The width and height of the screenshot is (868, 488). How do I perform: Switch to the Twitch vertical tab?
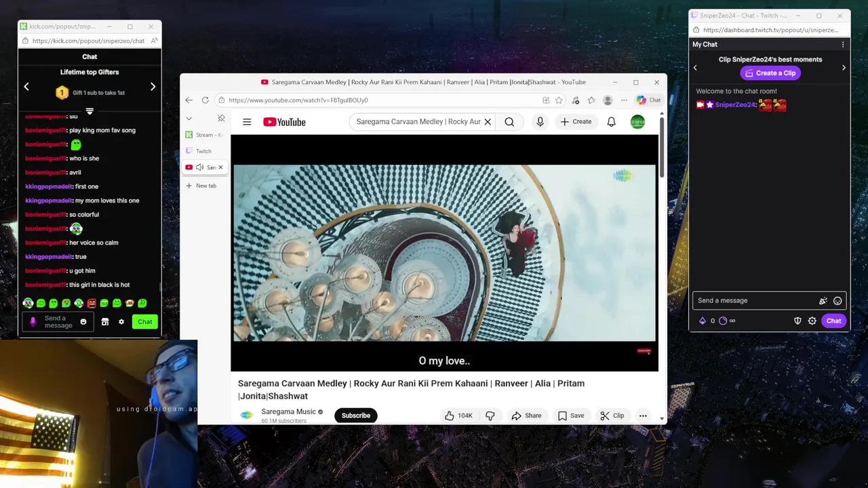203,151
